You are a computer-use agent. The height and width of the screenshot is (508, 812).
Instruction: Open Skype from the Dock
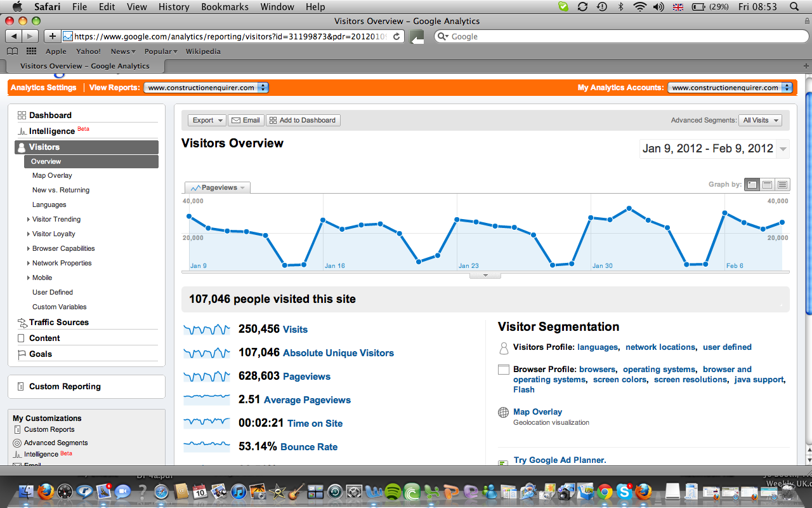(x=624, y=491)
